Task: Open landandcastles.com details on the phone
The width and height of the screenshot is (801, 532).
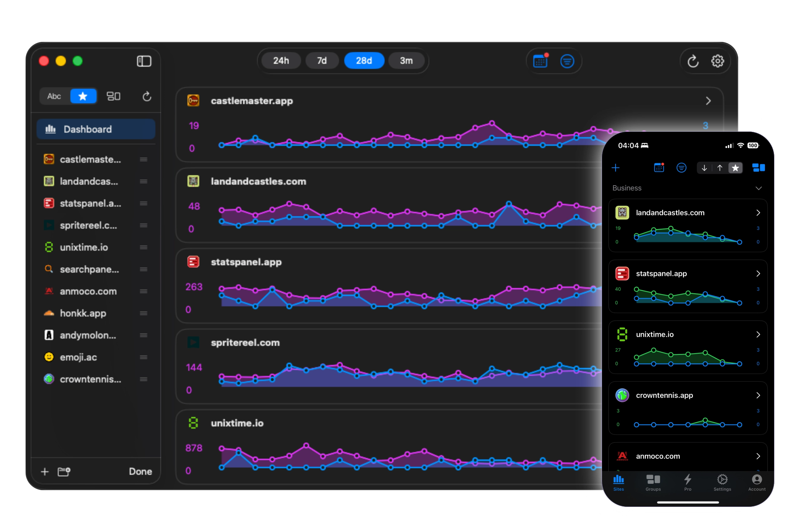Action: tap(758, 213)
